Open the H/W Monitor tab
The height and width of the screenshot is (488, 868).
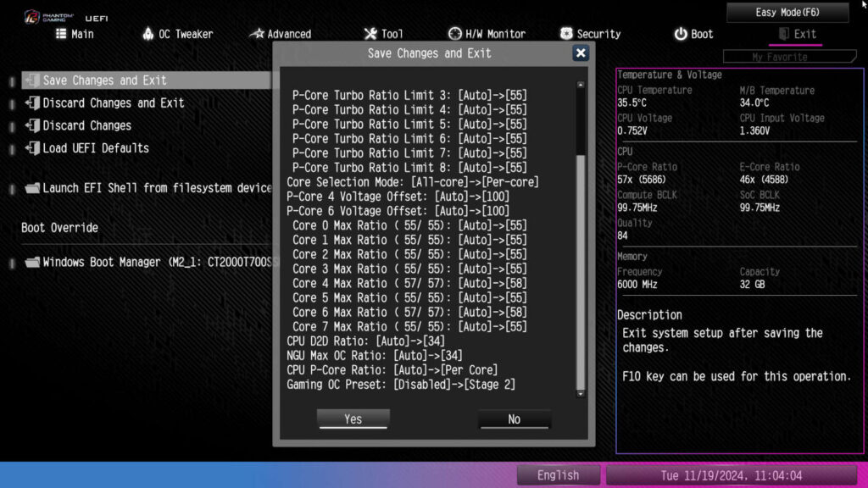coord(487,34)
